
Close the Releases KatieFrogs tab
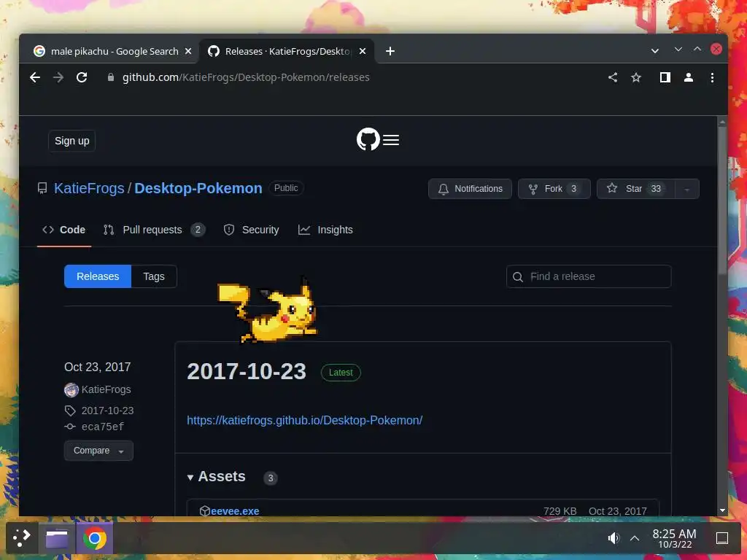(363, 51)
